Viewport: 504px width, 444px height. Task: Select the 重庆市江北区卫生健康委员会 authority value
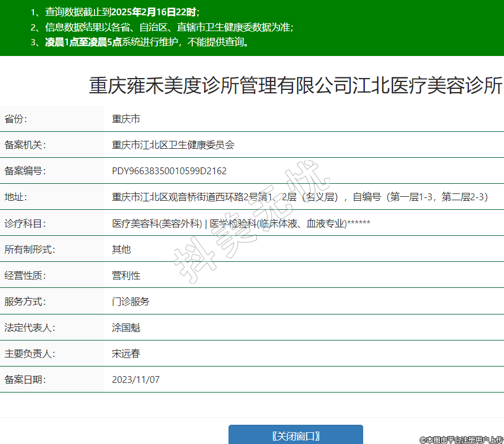(173, 145)
